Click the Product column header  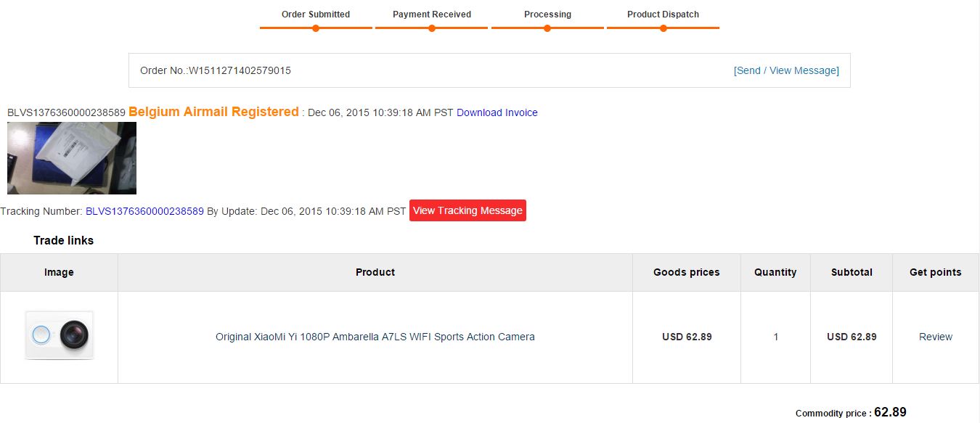click(x=375, y=272)
